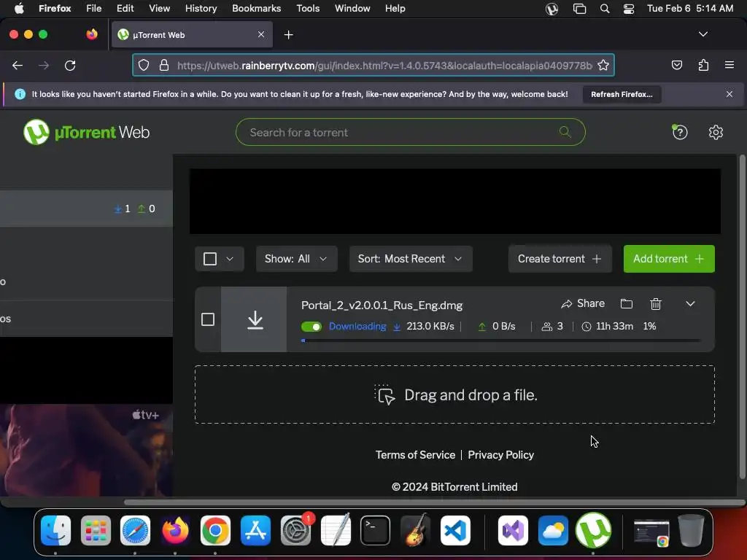This screenshot has height=560, width=747.
Task: Click the horizontal scrollbar at the bottom
Action: pos(435,502)
